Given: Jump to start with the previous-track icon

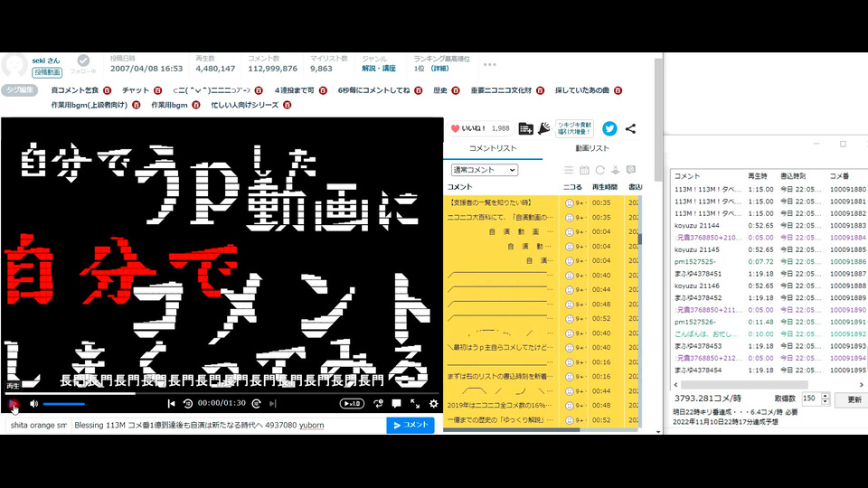Looking at the screenshot, I should pyautogui.click(x=171, y=403).
